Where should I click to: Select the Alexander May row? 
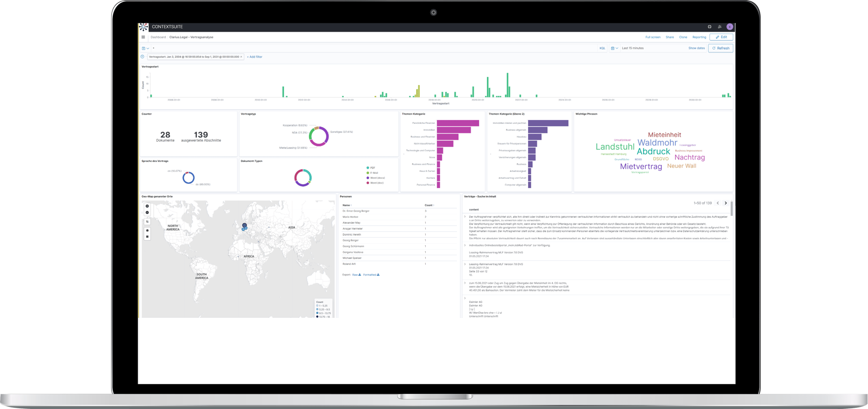398,223
